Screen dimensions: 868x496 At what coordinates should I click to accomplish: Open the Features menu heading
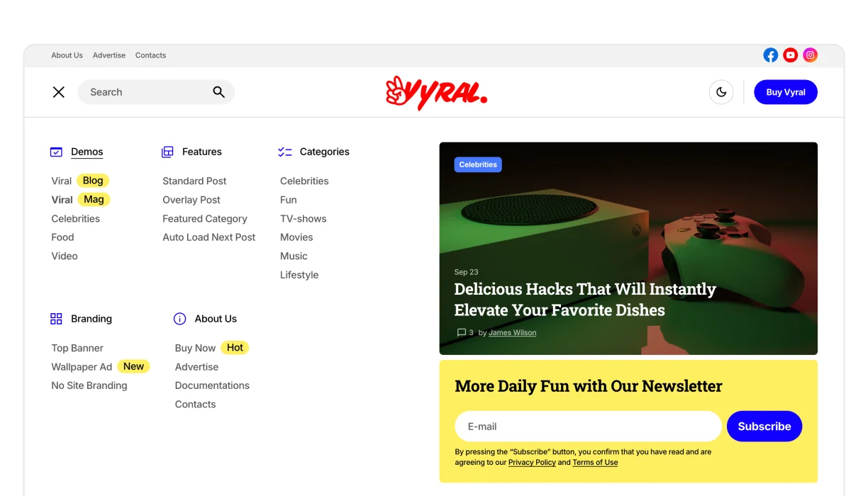202,152
